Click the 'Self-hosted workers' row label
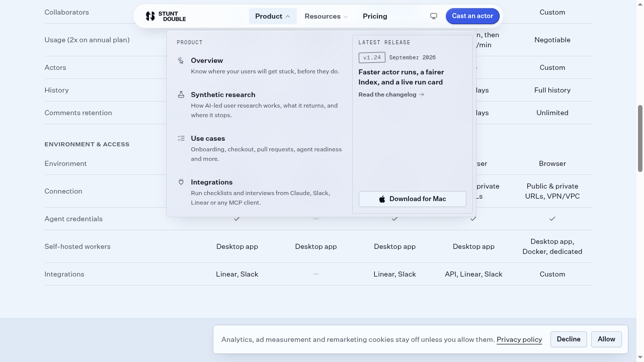The image size is (644, 362). [77, 246]
